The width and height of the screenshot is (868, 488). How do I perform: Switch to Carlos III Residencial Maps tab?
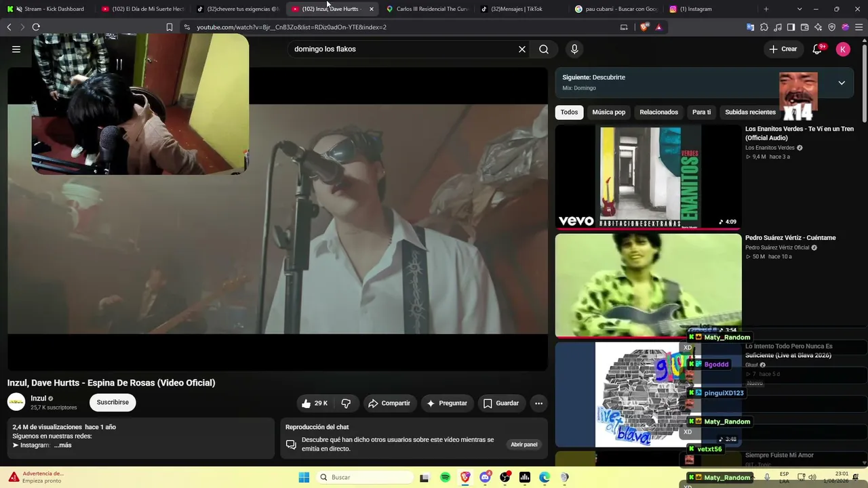tap(427, 9)
